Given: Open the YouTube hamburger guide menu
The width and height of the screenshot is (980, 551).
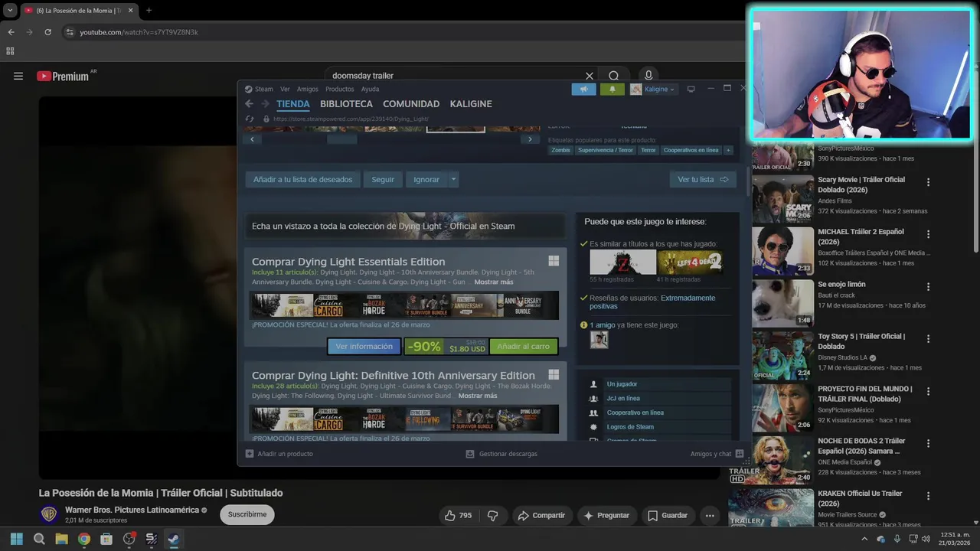Looking at the screenshot, I should [18, 76].
